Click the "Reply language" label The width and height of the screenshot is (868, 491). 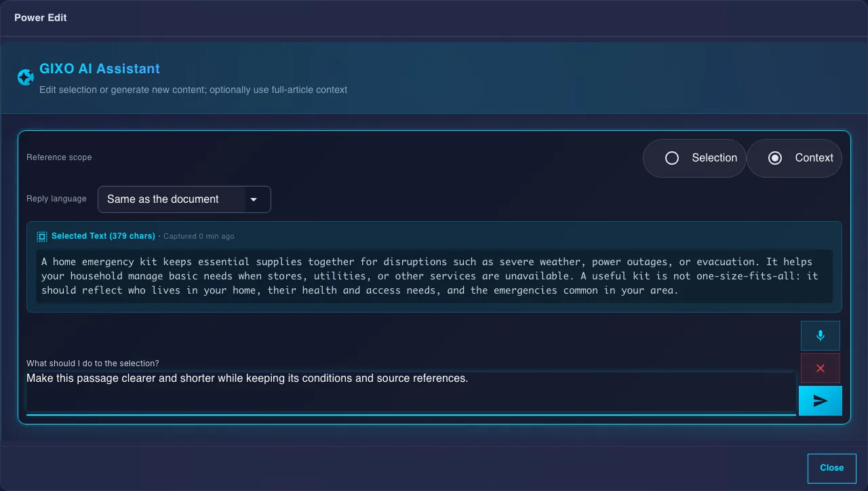pyautogui.click(x=56, y=199)
